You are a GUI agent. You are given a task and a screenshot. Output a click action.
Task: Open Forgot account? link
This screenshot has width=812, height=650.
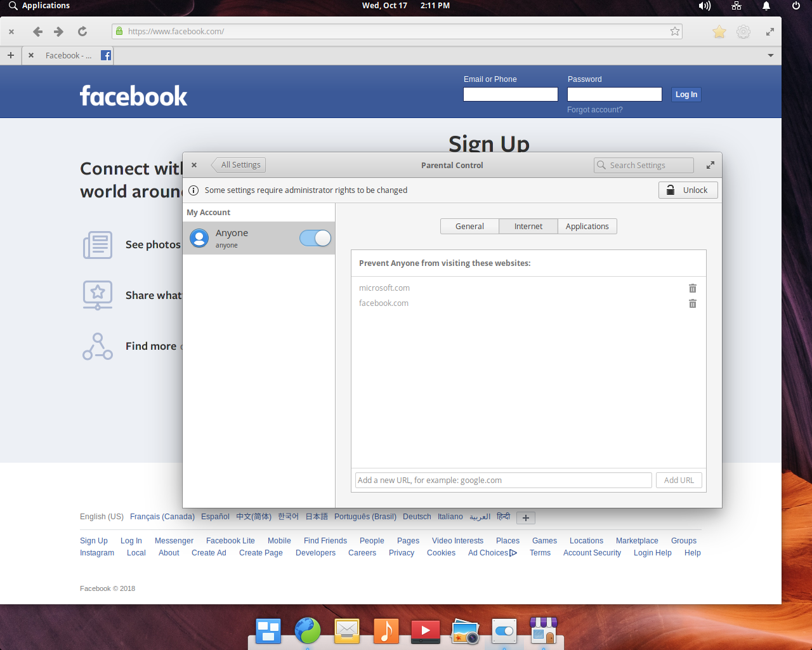595,110
